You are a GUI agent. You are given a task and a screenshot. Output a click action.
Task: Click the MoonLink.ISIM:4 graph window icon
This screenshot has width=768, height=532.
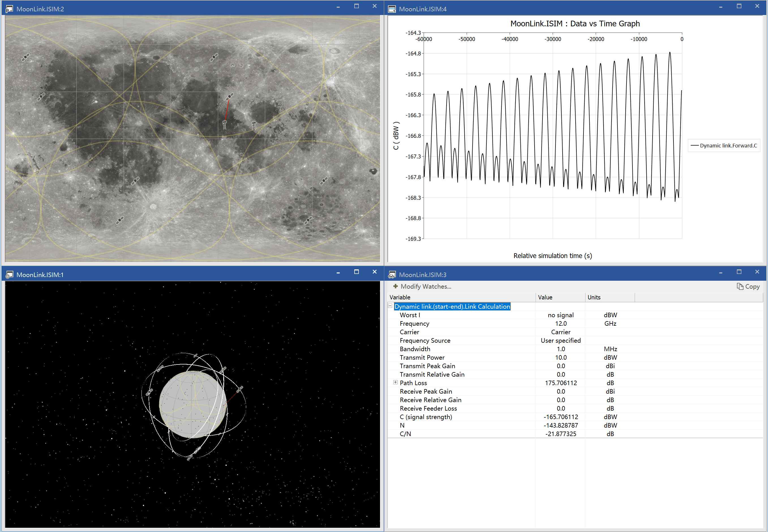pos(392,9)
